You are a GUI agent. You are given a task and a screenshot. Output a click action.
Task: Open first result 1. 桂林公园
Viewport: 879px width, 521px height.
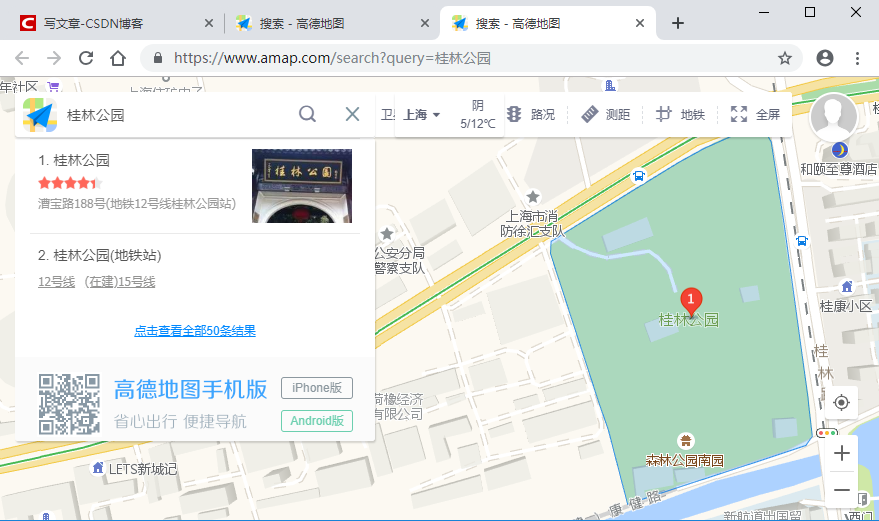point(74,160)
